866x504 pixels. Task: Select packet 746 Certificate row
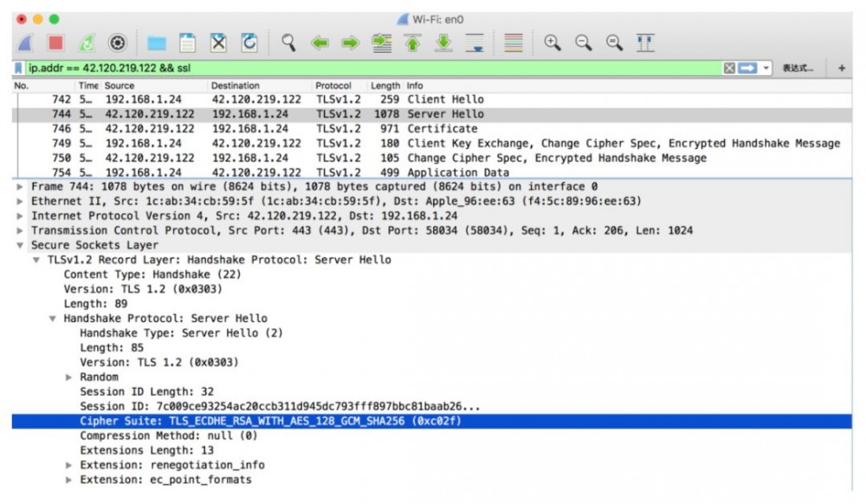pos(432,129)
